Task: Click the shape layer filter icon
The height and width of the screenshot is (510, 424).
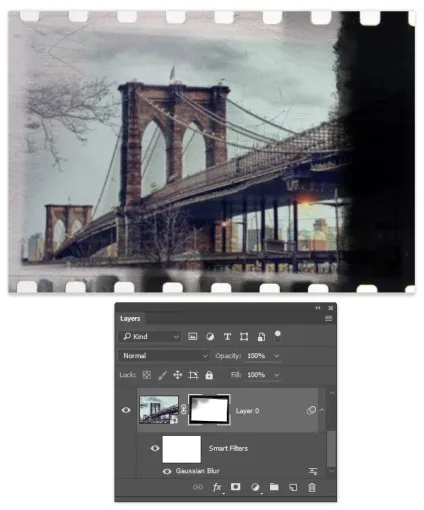Action: pos(244,337)
